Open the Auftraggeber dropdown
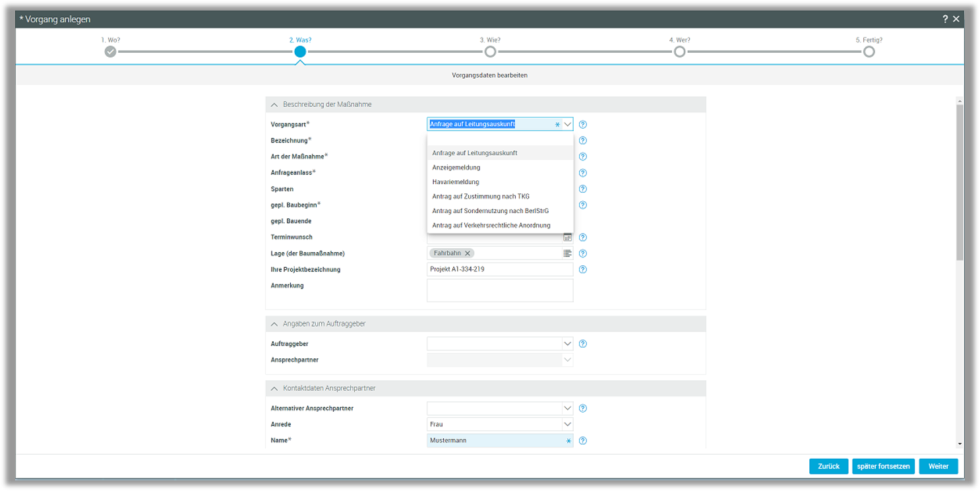Screen dimensions: 980x491 click(567, 344)
